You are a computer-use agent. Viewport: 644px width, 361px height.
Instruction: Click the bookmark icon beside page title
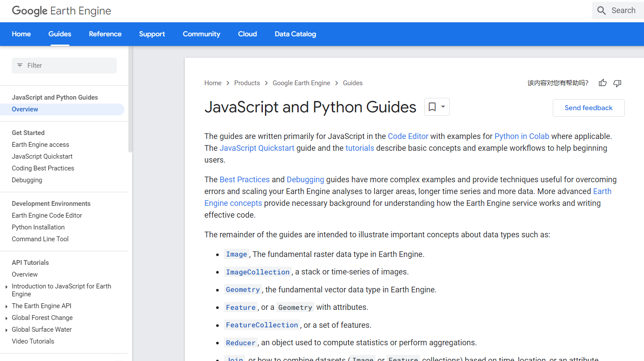[x=432, y=107]
